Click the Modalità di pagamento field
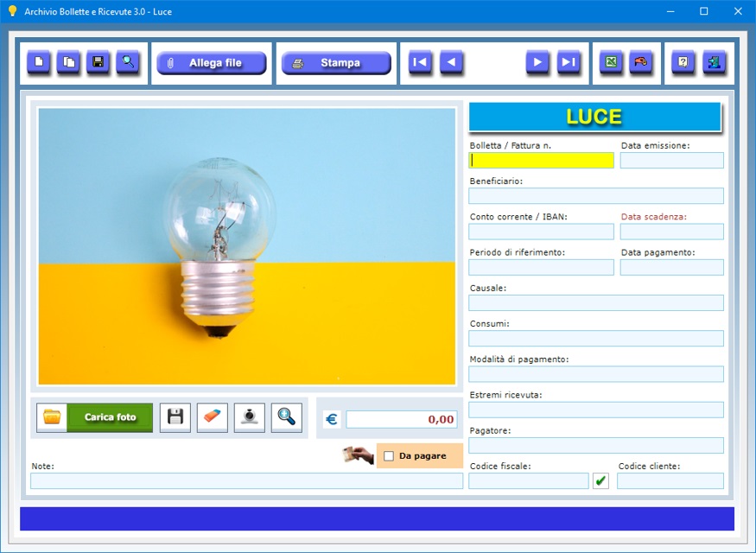 (596, 374)
